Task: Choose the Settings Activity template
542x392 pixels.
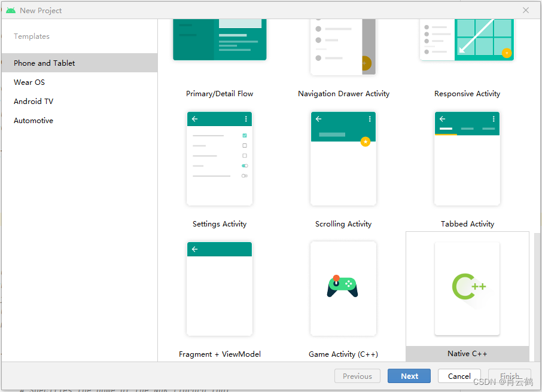Action: 220,158
